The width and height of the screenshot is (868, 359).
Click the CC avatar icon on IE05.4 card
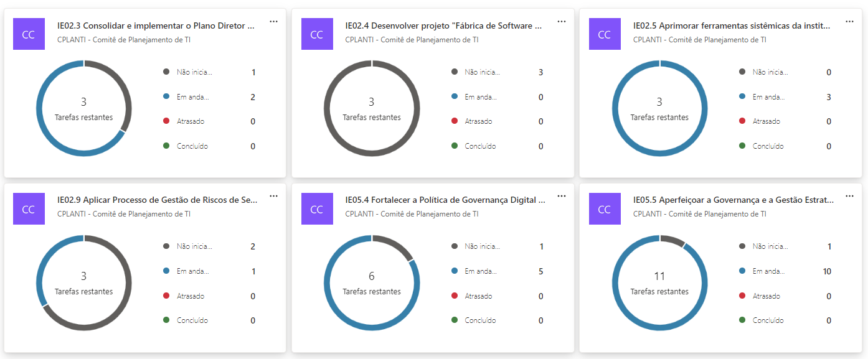point(316,209)
